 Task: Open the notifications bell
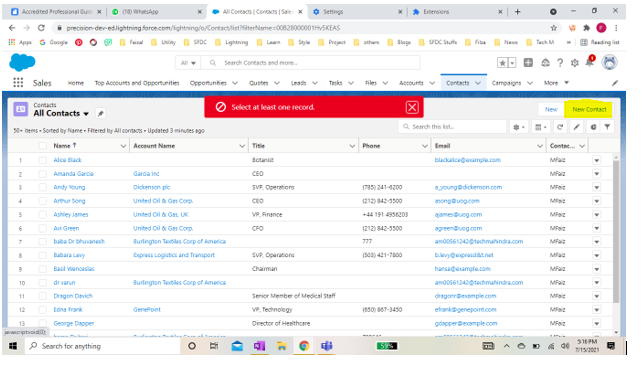click(590, 62)
